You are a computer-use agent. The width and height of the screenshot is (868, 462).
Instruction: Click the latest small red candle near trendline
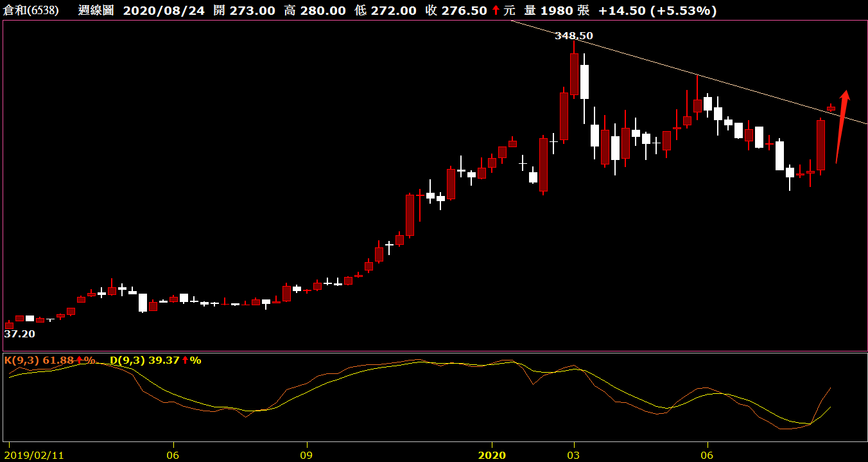831,108
